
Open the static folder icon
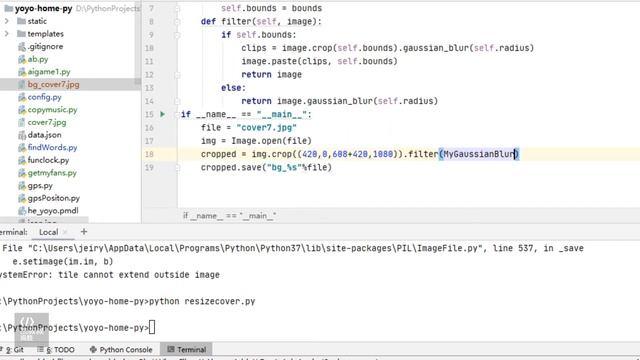tap(21, 21)
